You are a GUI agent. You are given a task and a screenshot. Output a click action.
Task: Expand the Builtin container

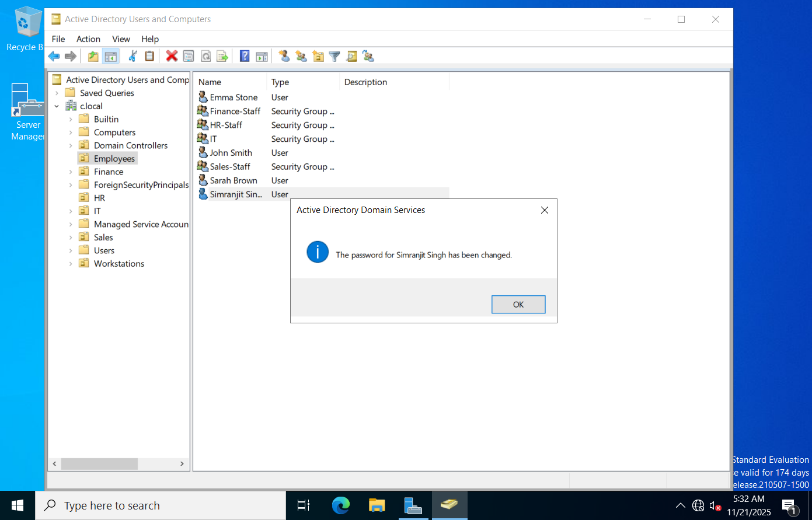click(x=71, y=119)
